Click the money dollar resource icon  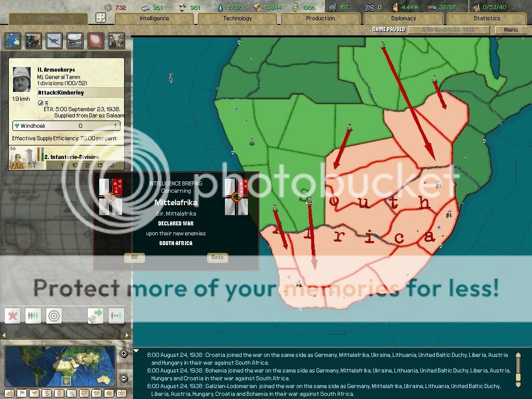[296, 7]
